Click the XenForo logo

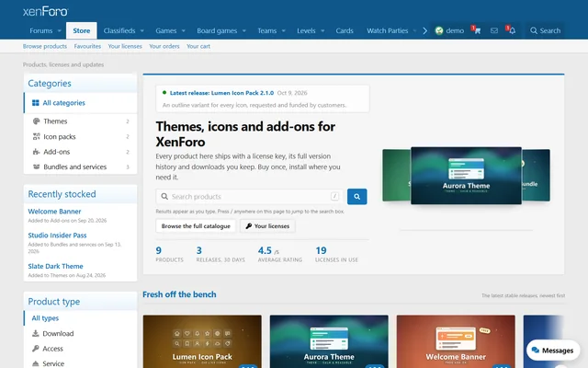pos(45,12)
